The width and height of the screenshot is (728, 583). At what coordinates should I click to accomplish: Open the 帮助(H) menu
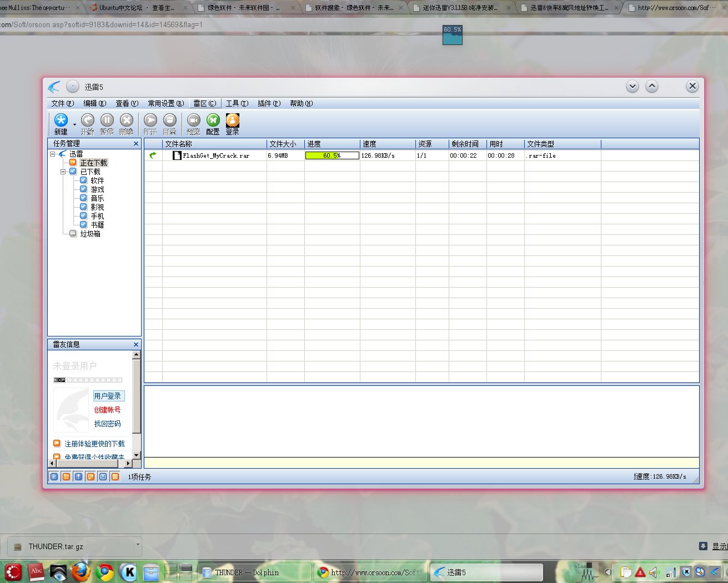tap(301, 103)
